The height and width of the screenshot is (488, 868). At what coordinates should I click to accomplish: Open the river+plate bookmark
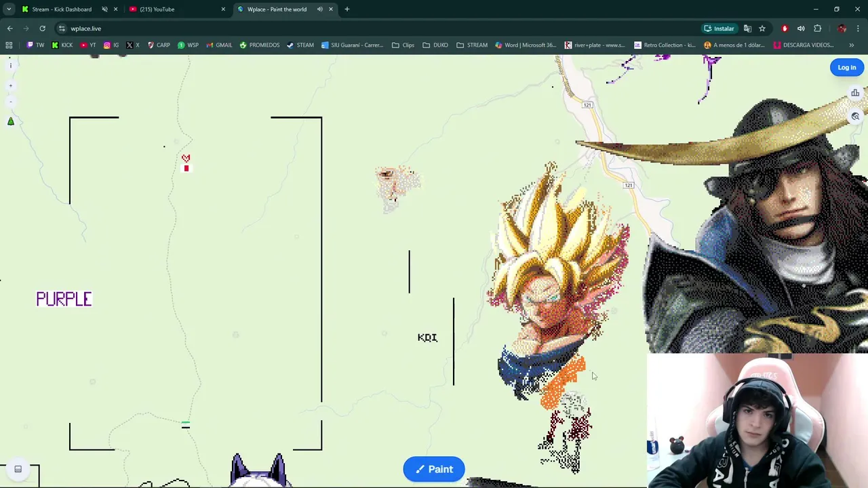pyautogui.click(x=594, y=45)
